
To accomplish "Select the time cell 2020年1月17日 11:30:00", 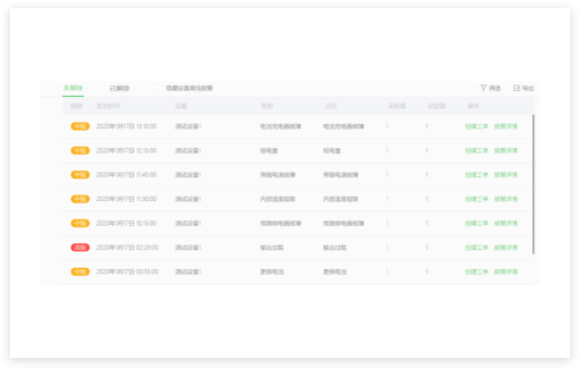I will pyautogui.click(x=127, y=199).
